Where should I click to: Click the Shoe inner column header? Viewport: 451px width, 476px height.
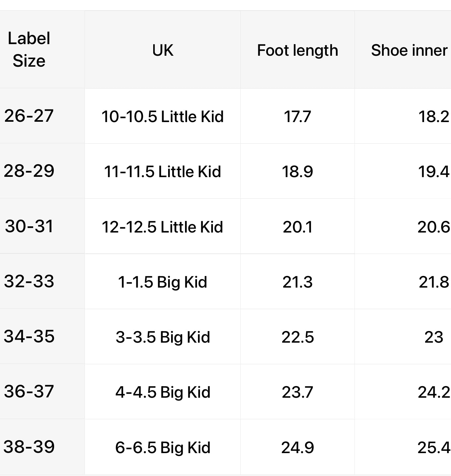coord(409,50)
